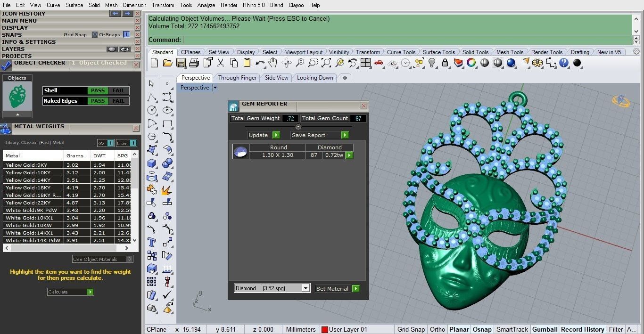Click the light bulb Hide icon
Viewport: 644px width, 334px height.
432,63
